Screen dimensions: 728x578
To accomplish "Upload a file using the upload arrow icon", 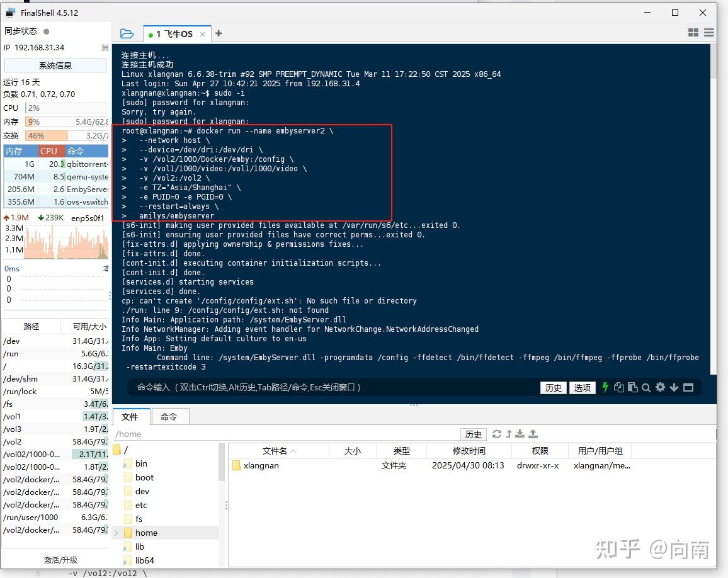I will point(533,434).
